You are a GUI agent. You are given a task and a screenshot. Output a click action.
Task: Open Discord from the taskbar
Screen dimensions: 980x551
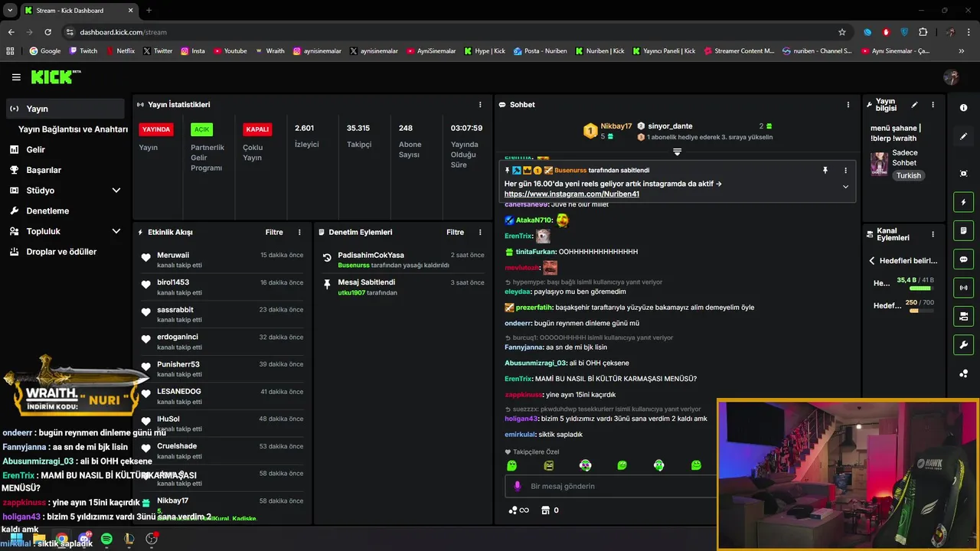point(83,539)
